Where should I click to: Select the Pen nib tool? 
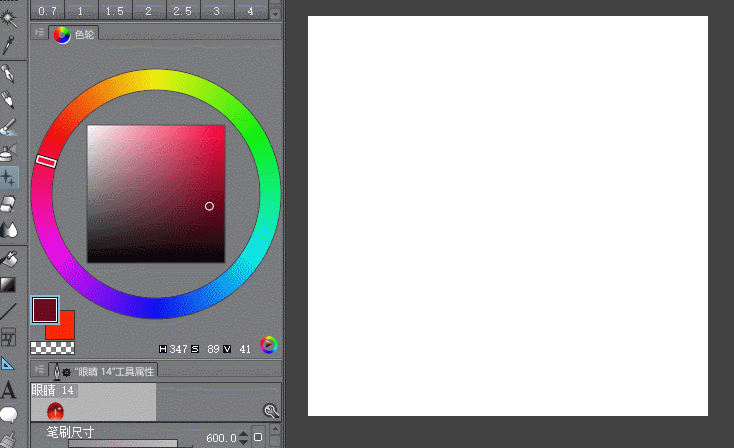[8, 73]
